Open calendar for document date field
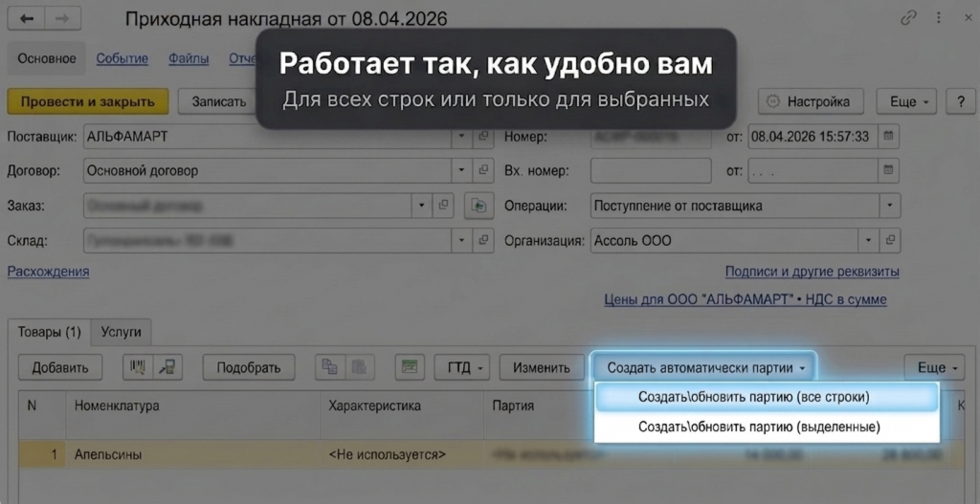 (889, 136)
